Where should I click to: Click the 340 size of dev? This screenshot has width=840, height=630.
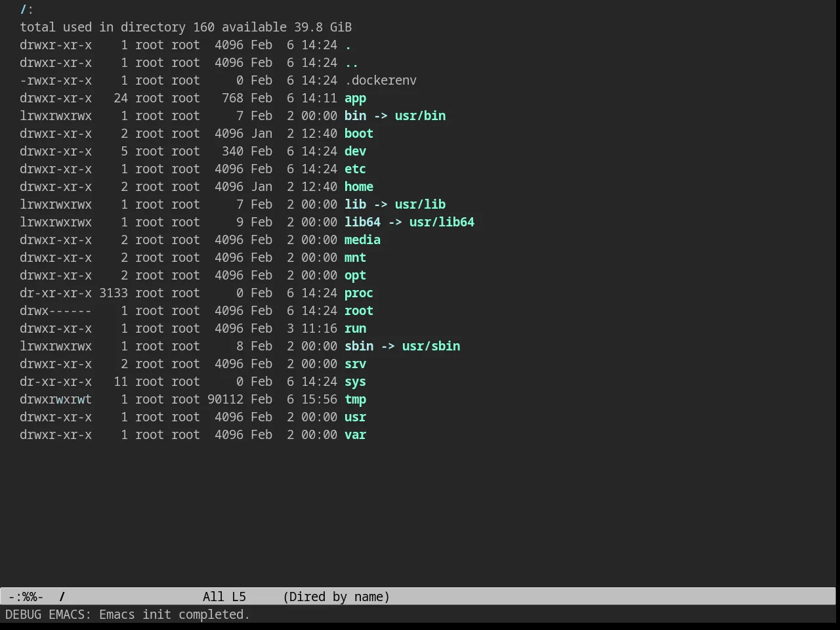pos(232,152)
